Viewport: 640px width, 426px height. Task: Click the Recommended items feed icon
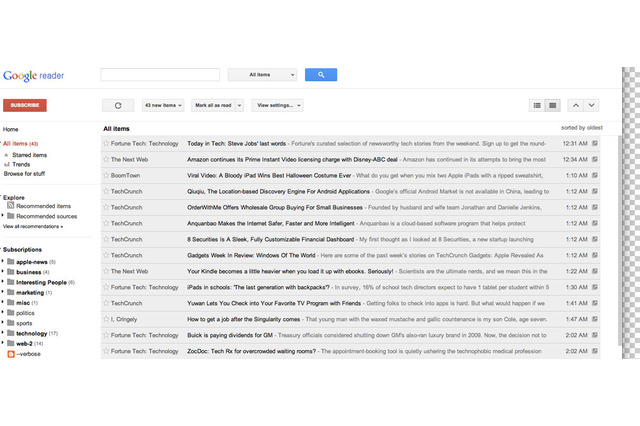[11, 206]
